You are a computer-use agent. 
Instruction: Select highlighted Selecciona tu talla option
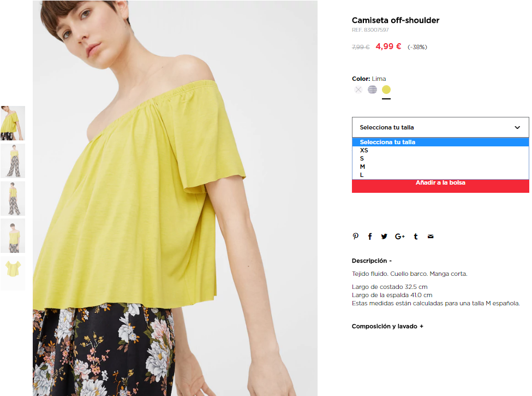click(440, 142)
